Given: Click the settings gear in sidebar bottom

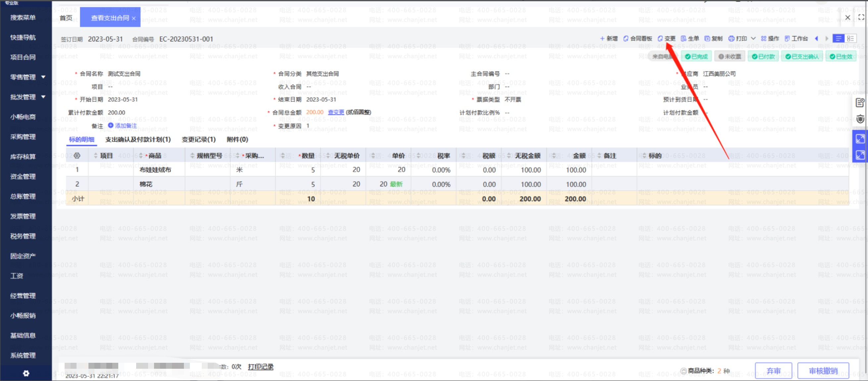Looking at the screenshot, I should tap(26, 373).
